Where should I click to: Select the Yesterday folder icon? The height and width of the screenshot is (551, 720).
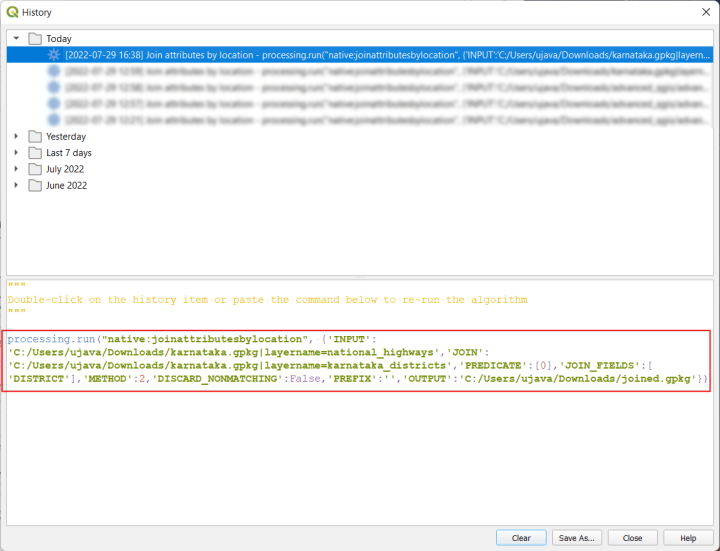pyautogui.click(x=35, y=136)
